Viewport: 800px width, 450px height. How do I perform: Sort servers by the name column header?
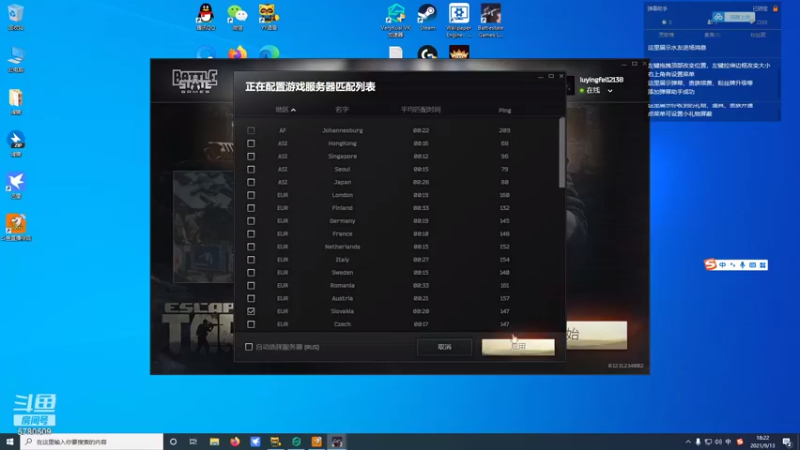[342, 110]
